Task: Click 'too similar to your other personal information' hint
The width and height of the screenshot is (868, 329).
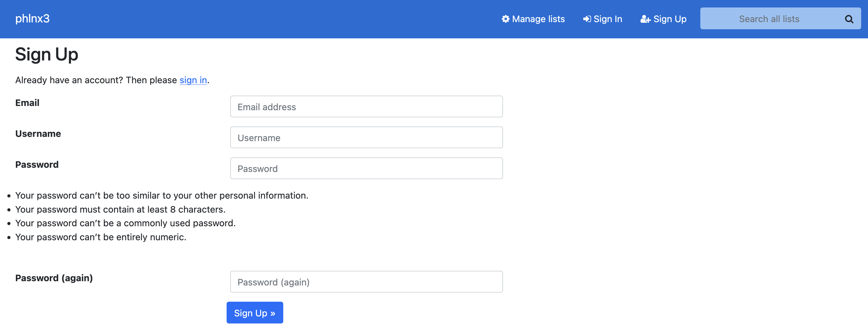Action: point(162,196)
